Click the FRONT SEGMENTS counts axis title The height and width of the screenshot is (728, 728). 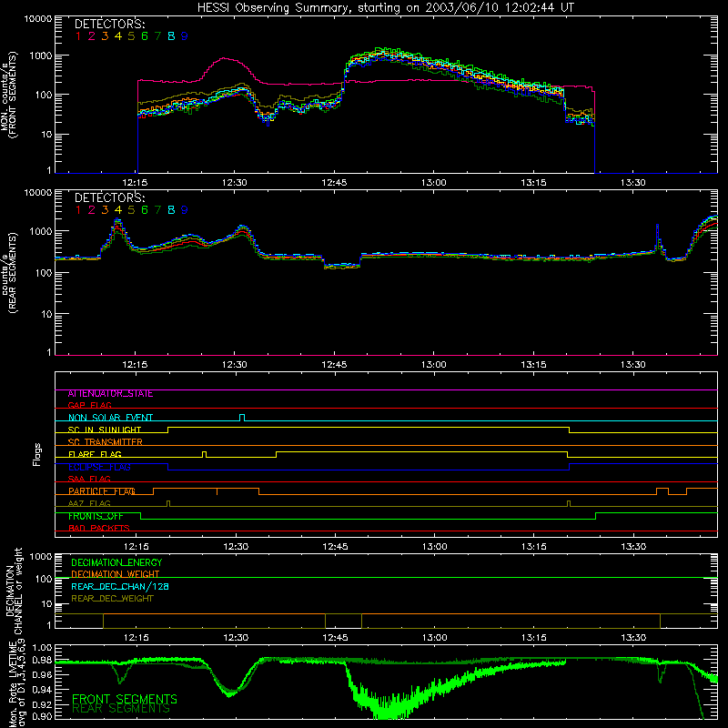pyautogui.click(x=8, y=96)
